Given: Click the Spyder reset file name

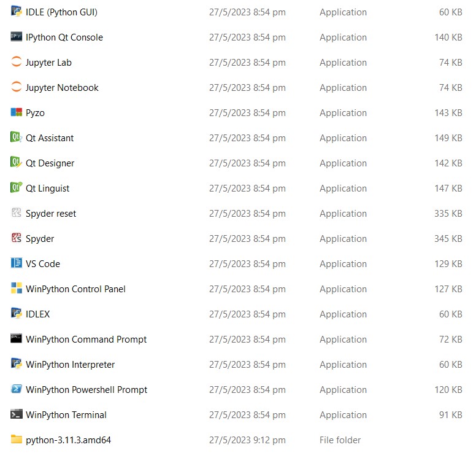Looking at the screenshot, I should pyautogui.click(x=51, y=214).
